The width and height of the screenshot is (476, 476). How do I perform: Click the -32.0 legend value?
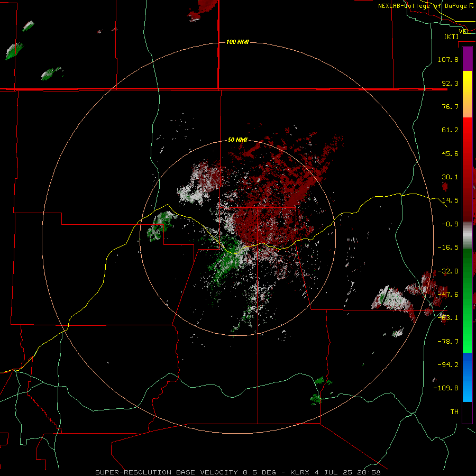click(448, 271)
